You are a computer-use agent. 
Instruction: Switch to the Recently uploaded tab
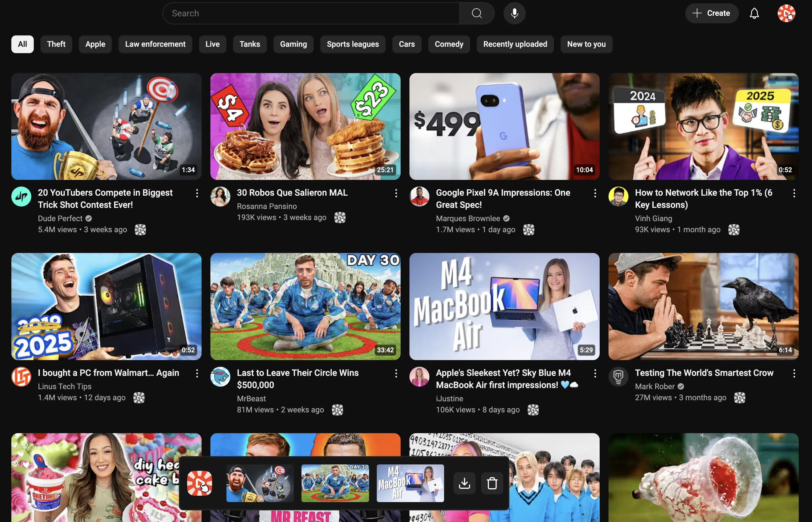pos(515,44)
